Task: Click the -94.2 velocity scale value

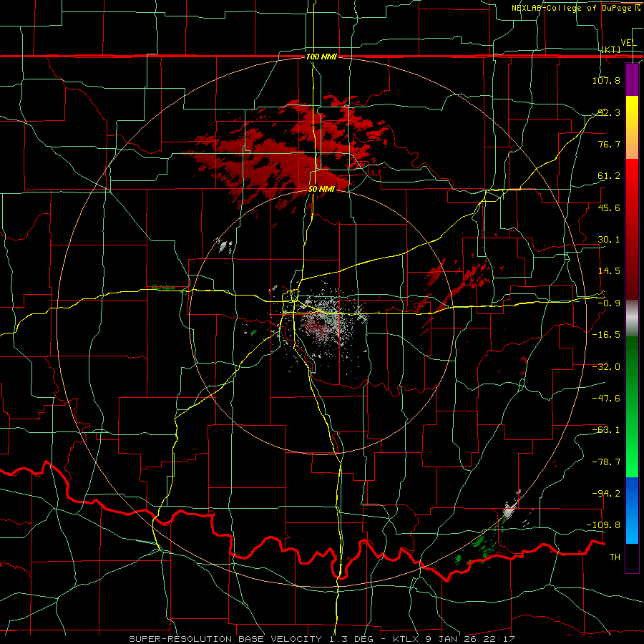Action: 606,494
